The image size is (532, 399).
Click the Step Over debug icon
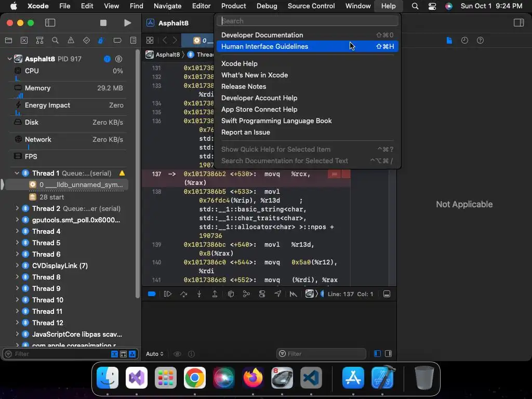(183, 294)
